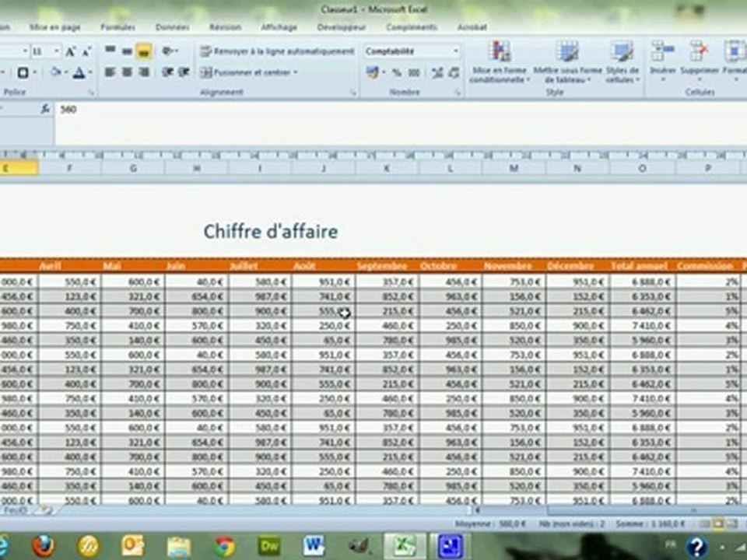The height and width of the screenshot is (560, 747).
Task: Open the Affichage tab
Action: [x=279, y=27]
